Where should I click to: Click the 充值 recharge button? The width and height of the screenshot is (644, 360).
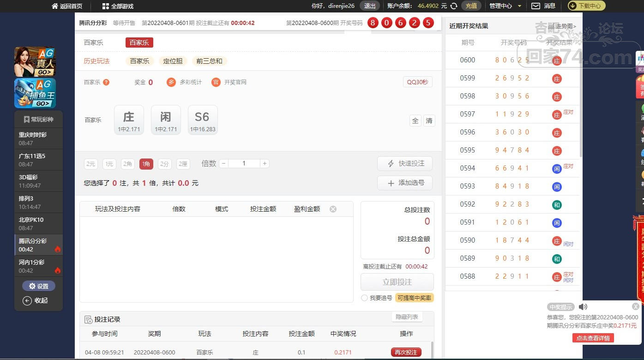pos(471,6)
